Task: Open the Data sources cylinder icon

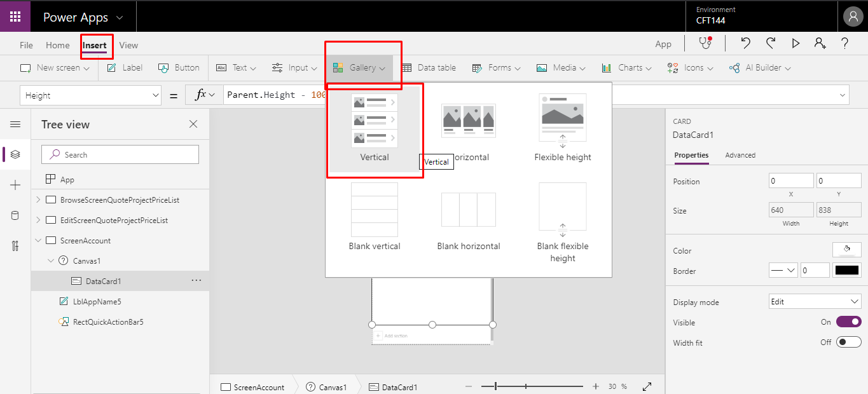Action: [15, 215]
